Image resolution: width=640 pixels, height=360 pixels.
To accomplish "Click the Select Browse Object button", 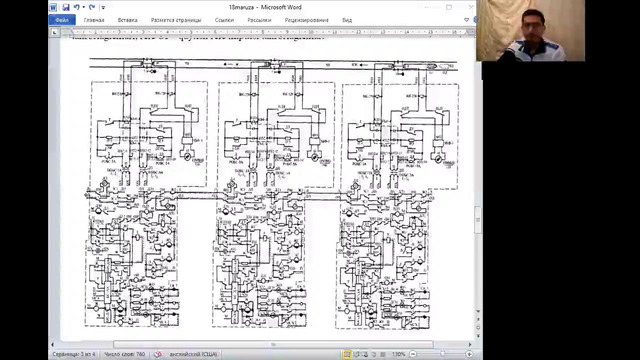I will 478,327.
